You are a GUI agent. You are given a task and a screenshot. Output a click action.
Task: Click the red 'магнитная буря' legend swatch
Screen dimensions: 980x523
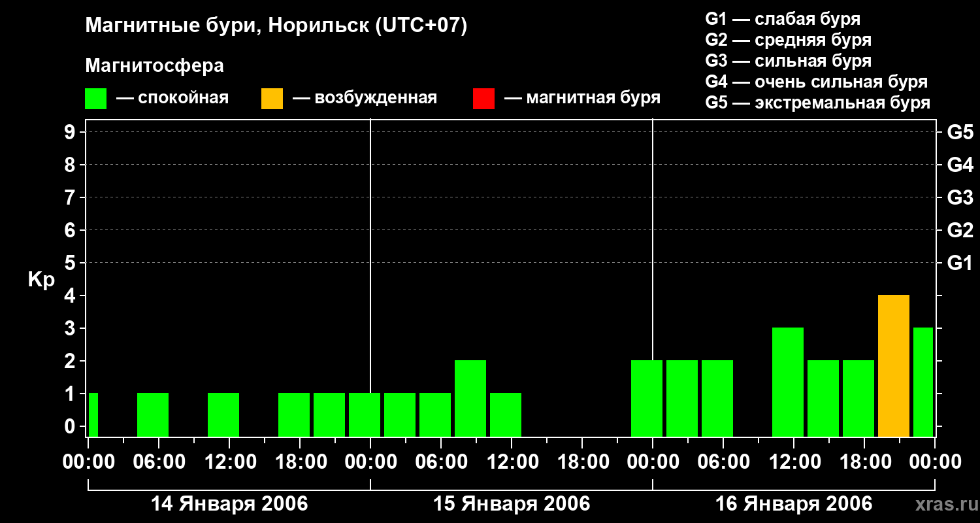(x=484, y=99)
